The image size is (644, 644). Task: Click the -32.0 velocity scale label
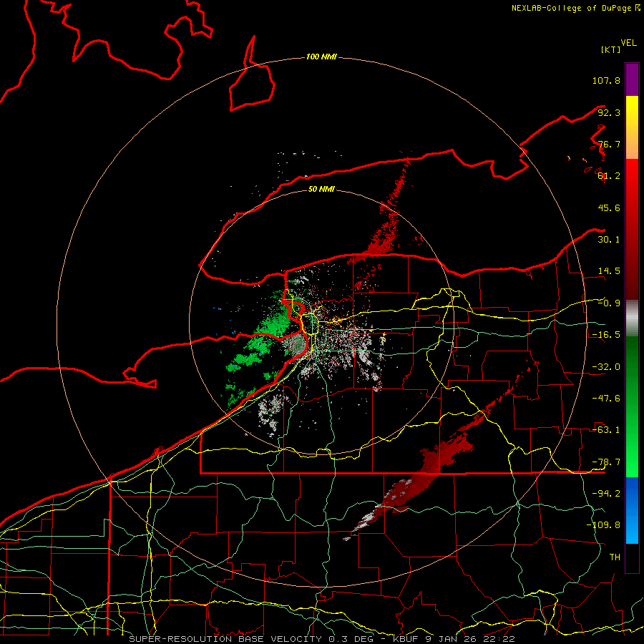(606, 367)
